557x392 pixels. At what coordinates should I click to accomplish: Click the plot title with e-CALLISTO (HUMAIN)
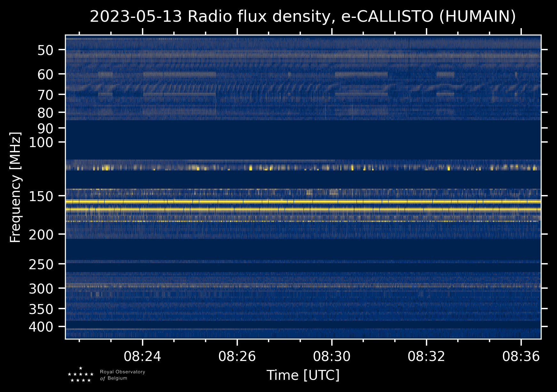click(302, 17)
